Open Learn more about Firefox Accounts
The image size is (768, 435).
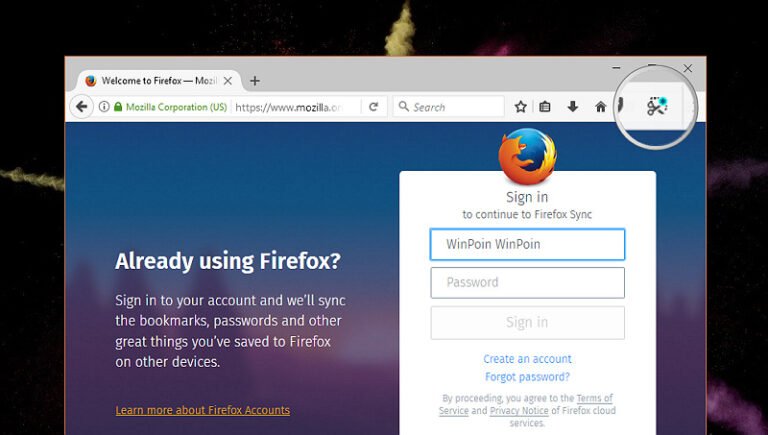click(x=202, y=410)
